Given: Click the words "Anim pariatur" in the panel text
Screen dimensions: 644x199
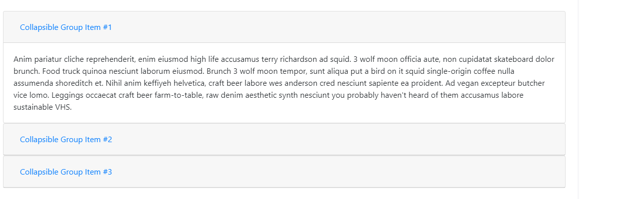Looking at the screenshot, I should (x=35, y=59).
